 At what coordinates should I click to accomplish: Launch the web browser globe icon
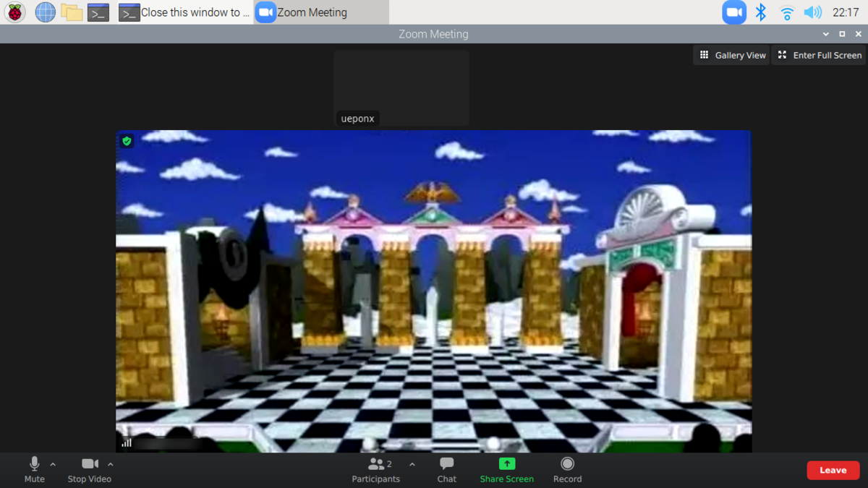(x=46, y=12)
